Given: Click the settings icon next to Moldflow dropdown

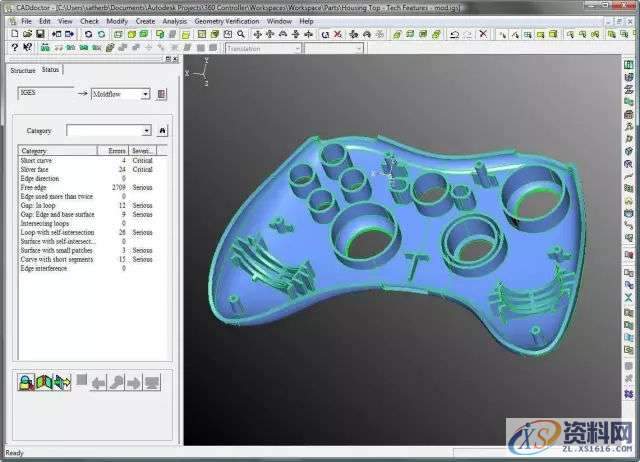Looking at the screenshot, I should 162,94.
